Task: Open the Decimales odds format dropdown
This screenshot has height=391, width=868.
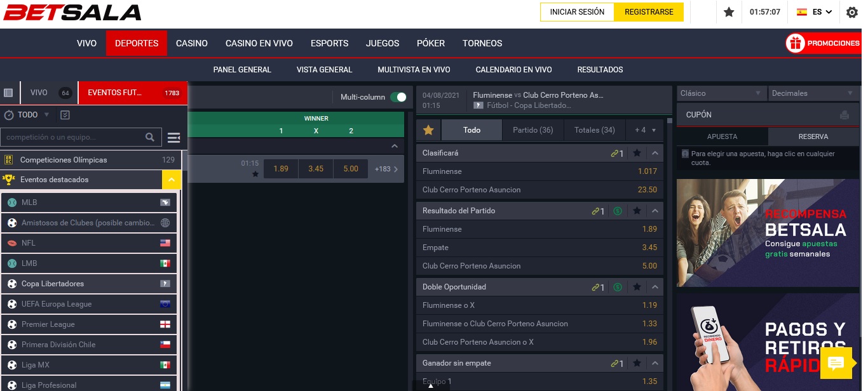Action: pos(813,93)
